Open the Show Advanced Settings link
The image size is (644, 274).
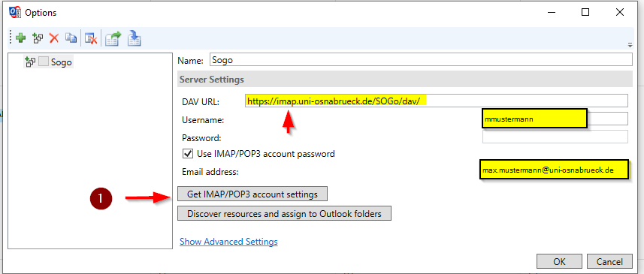(x=228, y=242)
